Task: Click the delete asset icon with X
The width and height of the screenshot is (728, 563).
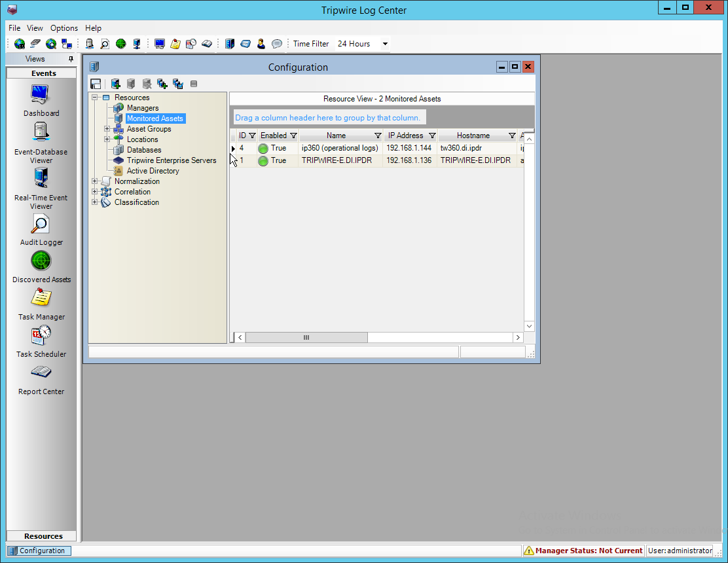Action: (x=147, y=84)
